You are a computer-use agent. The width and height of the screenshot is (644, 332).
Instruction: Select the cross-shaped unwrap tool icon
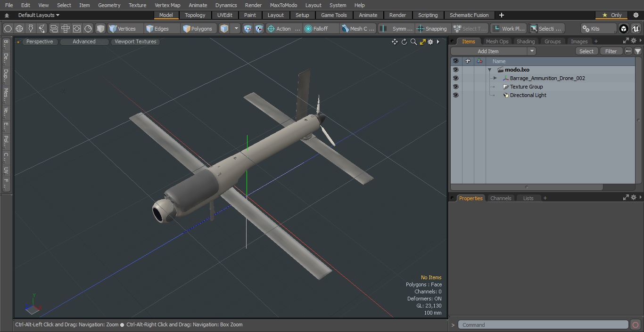point(66,29)
